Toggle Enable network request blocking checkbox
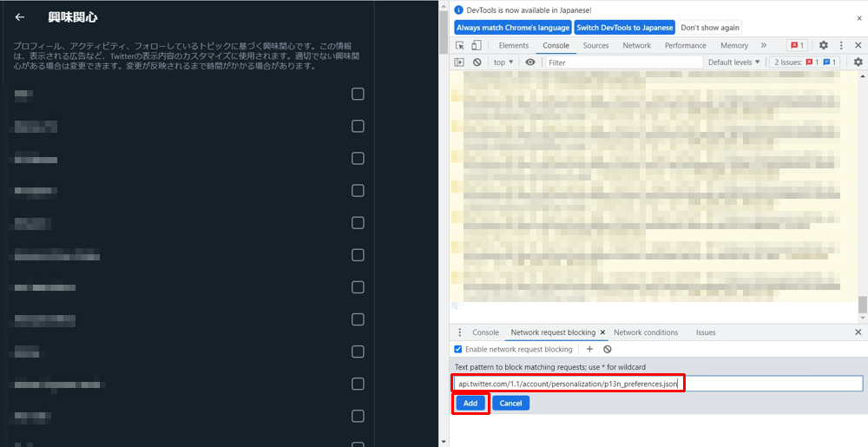The width and height of the screenshot is (868, 447). click(457, 349)
